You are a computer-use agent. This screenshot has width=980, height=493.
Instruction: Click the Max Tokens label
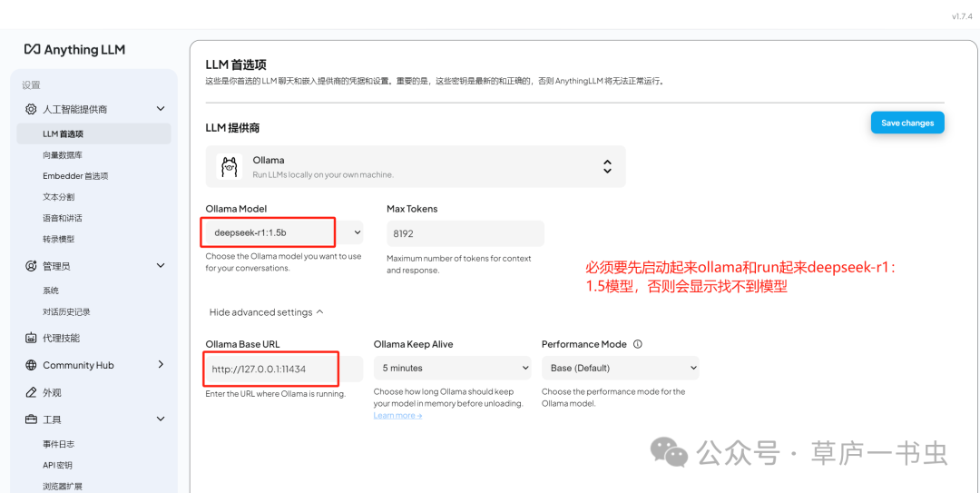click(x=412, y=209)
